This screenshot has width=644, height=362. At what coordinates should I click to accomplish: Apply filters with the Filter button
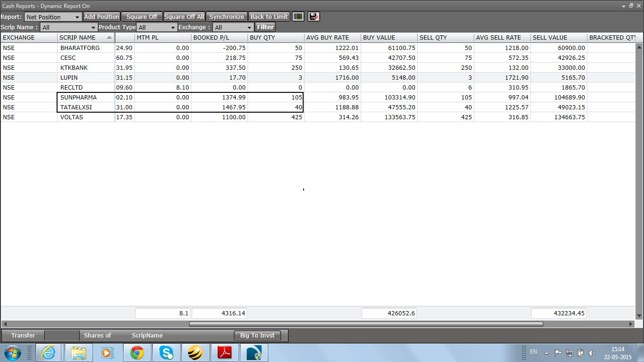point(265,27)
